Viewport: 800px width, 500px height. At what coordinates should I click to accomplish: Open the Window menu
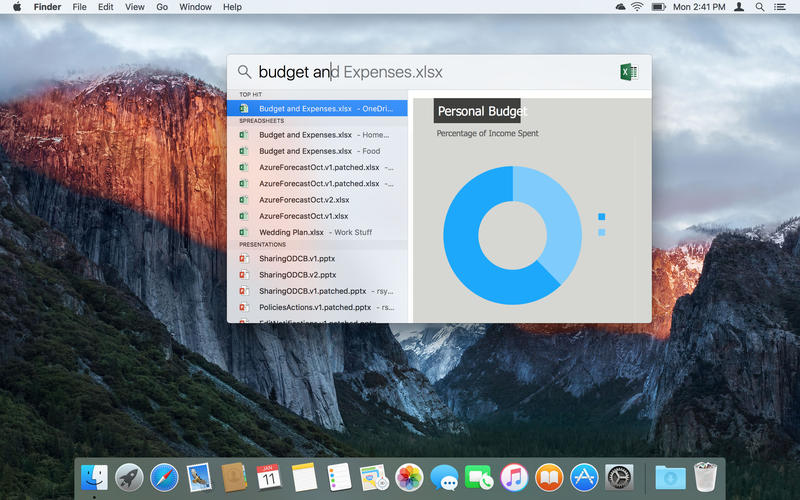tap(195, 7)
